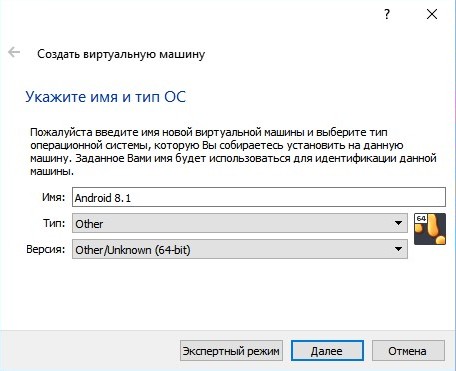Close the dialog with the X button
The width and height of the screenshot is (456, 371).
coord(432,14)
